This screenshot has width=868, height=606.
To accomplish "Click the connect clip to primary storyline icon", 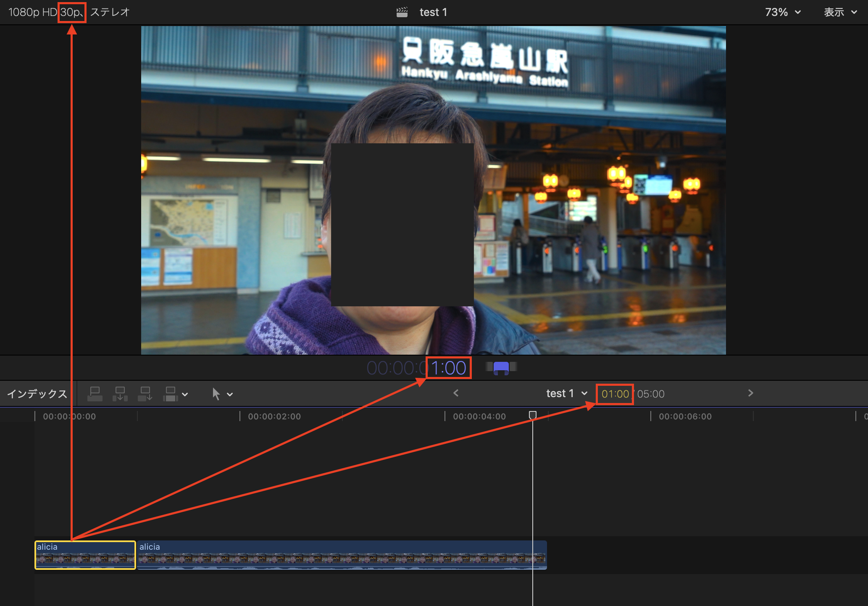I will (95, 394).
